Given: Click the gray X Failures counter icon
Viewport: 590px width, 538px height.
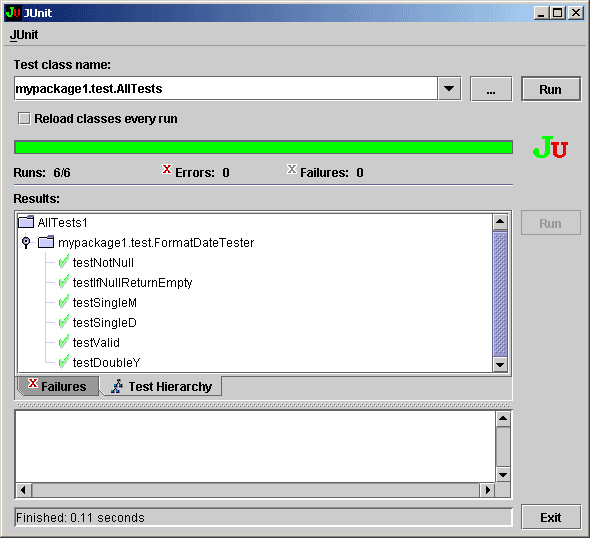Looking at the screenshot, I should (292, 169).
